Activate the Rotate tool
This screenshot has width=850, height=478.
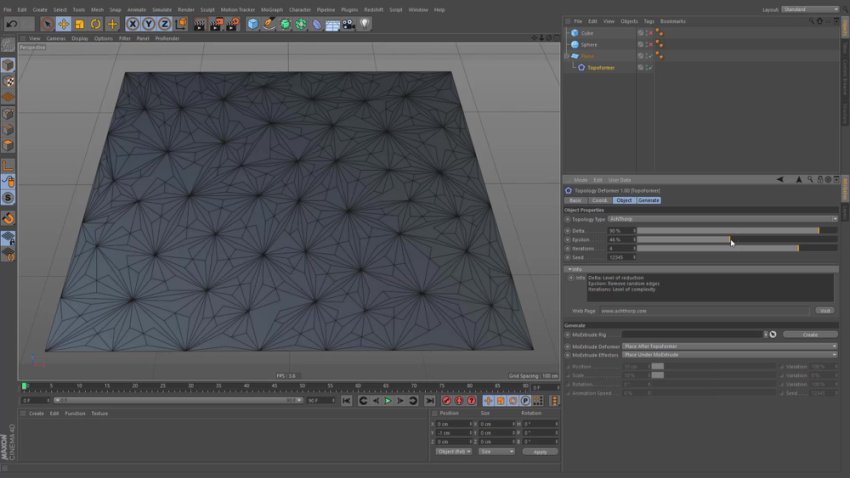coord(96,24)
